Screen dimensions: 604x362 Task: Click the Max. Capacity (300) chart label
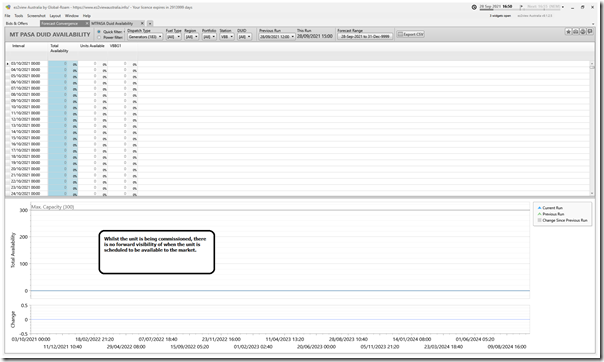(52, 207)
